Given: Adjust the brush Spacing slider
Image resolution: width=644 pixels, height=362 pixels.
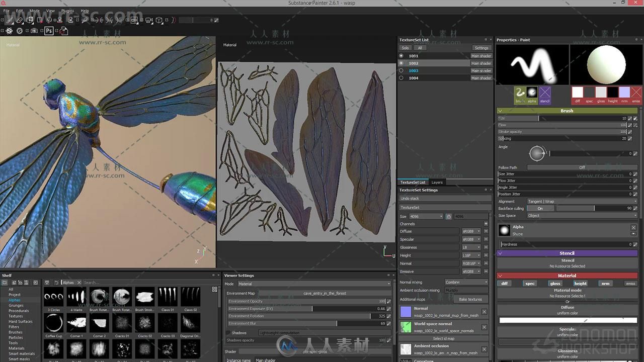Looking at the screenshot, I should (562, 138).
